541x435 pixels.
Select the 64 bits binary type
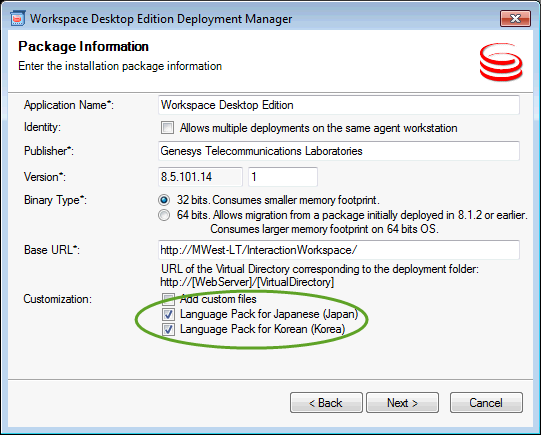click(x=164, y=215)
